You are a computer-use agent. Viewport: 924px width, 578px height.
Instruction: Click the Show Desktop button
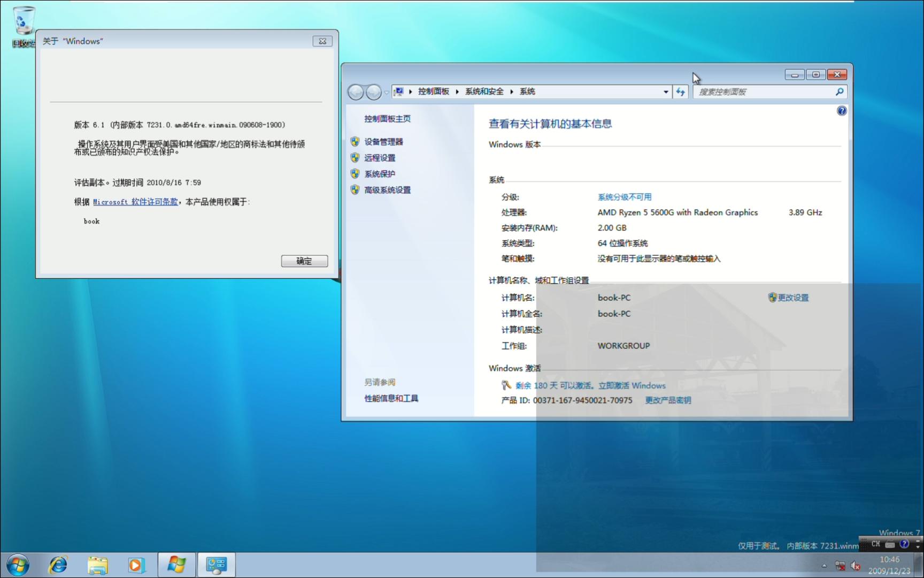coord(919,565)
